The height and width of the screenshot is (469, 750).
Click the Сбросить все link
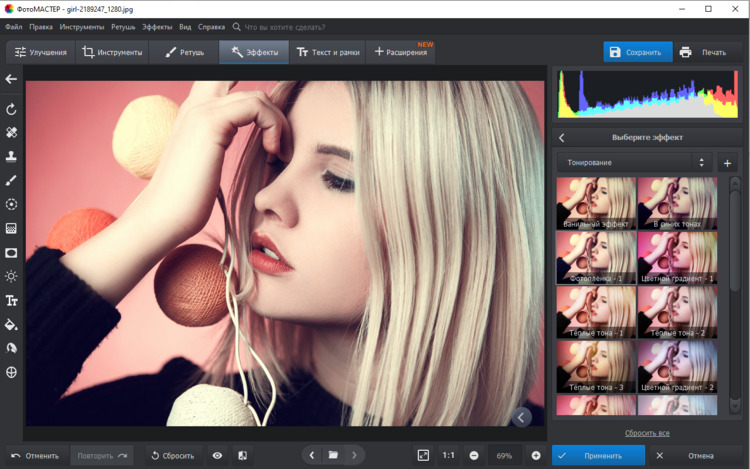[647, 433]
